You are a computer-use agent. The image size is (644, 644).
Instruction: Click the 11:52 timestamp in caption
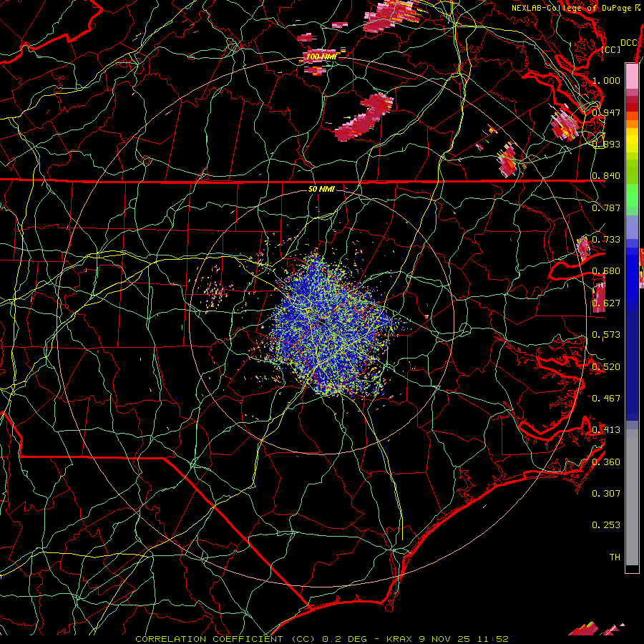(x=493, y=639)
